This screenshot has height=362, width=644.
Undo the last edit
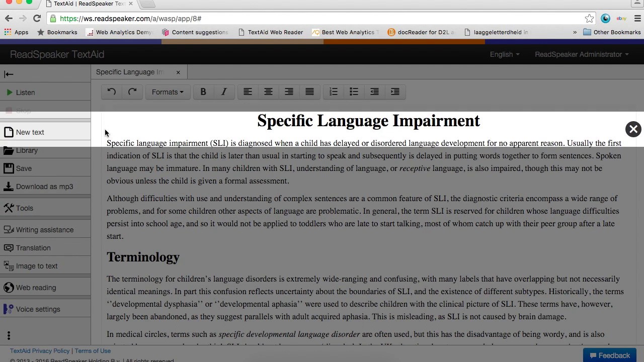(x=112, y=92)
